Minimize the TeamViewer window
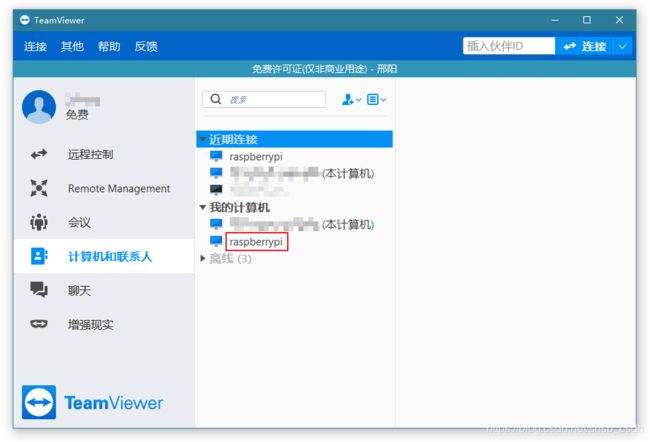The height and width of the screenshot is (442, 650). pyautogui.click(x=555, y=20)
